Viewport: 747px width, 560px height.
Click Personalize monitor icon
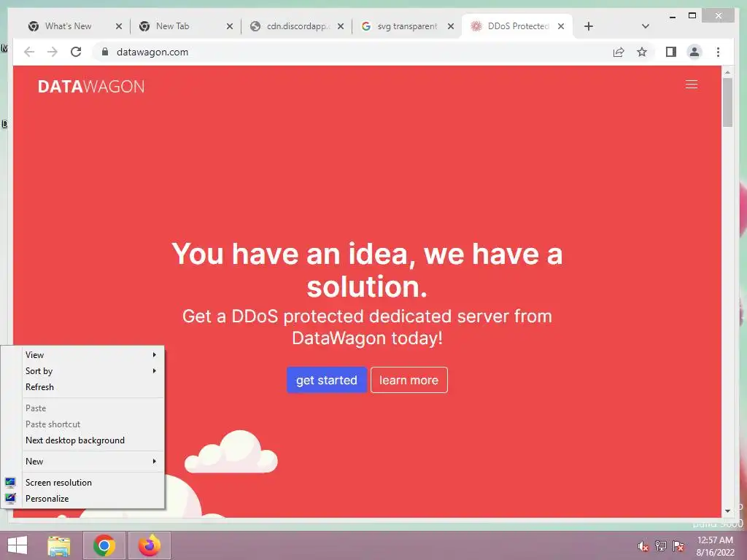(10, 499)
